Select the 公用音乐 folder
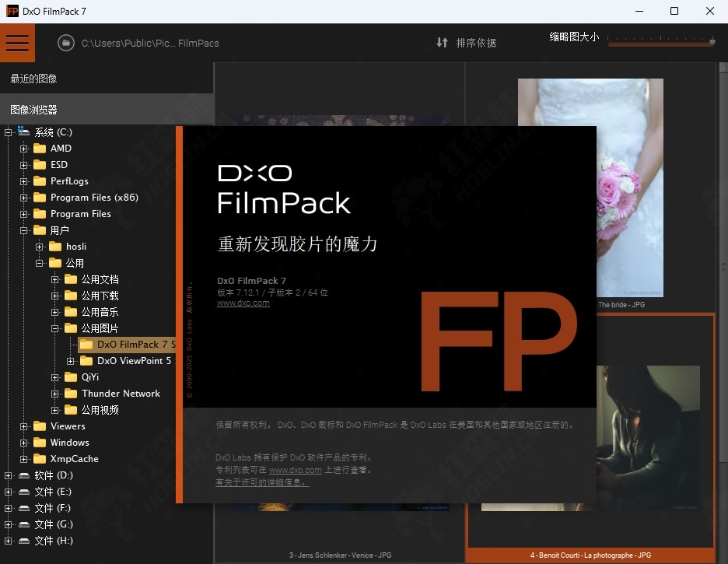This screenshot has width=728, height=564. pos(100,312)
